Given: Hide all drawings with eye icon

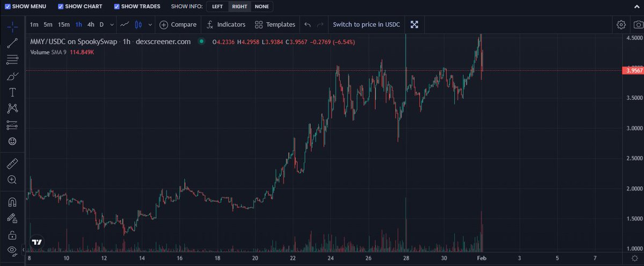Looking at the screenshot, I should (12, 251).
